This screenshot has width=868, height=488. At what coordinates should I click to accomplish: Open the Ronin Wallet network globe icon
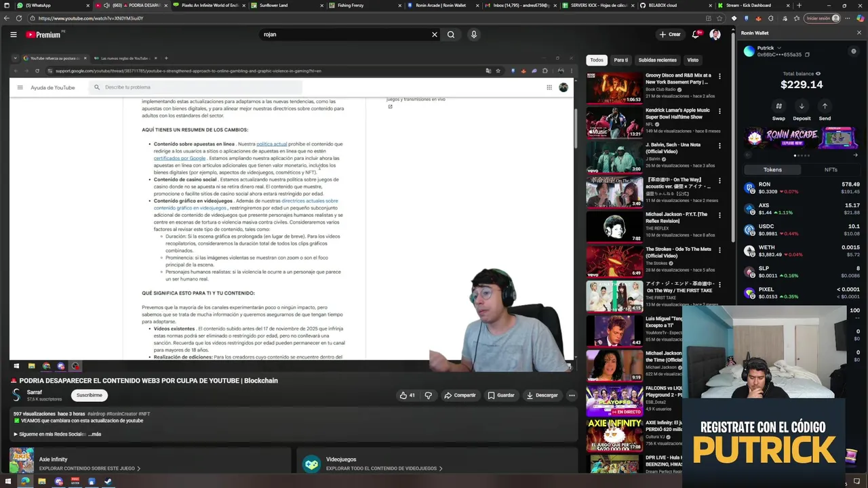tap(853, 52)
